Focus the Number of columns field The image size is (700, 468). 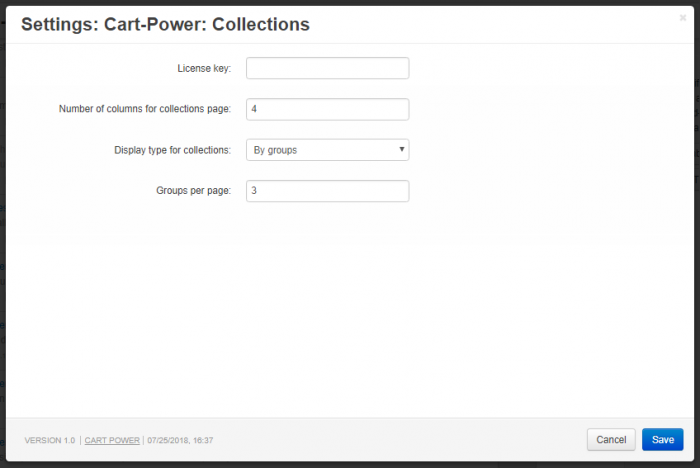click(327, 109)
